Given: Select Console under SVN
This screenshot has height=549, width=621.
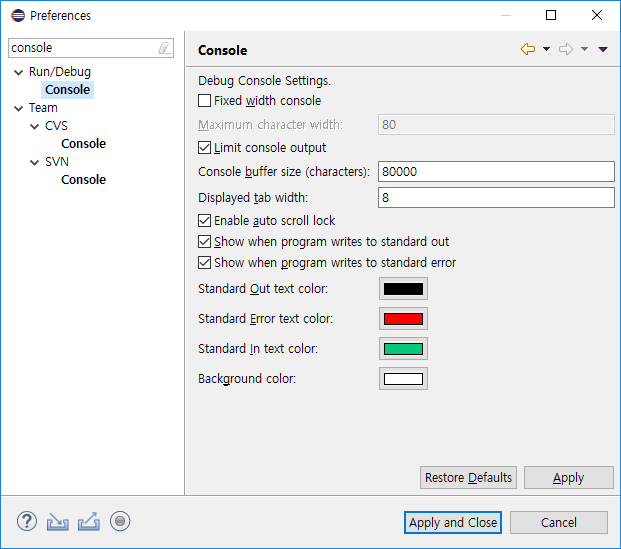Looking at the screenshot, I should (x=84, y=180).
